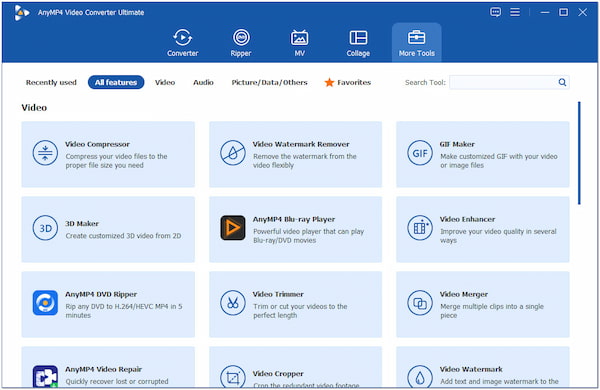Click "Remove the watermark from" description

(305, 161)
